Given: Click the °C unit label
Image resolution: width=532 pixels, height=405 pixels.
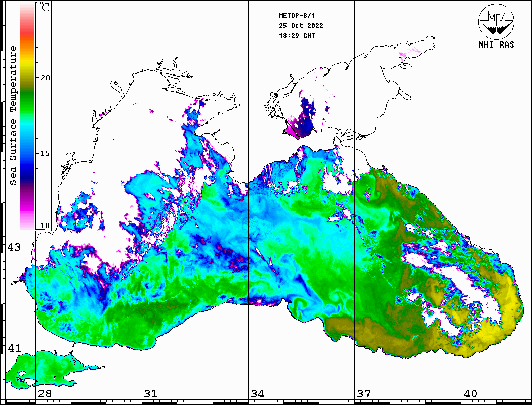Looking at the screenshot, I should click(x=45, y=7).
